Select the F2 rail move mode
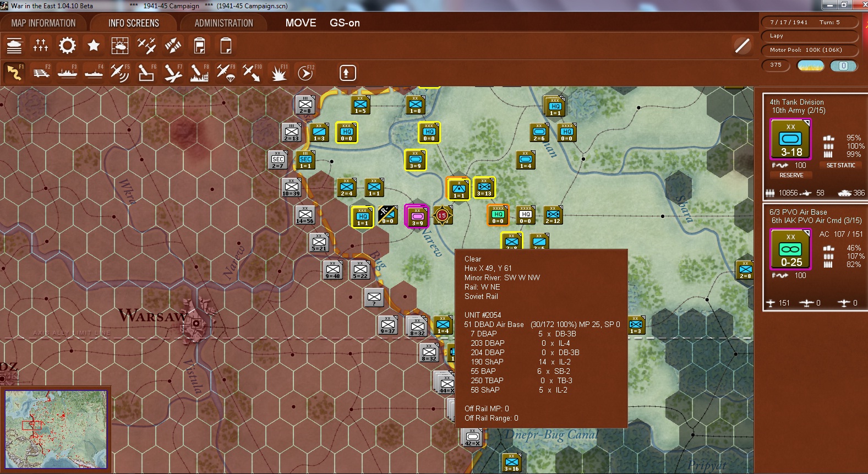Image resolution: width=868 pixels, height=474 pixels. 41,73
